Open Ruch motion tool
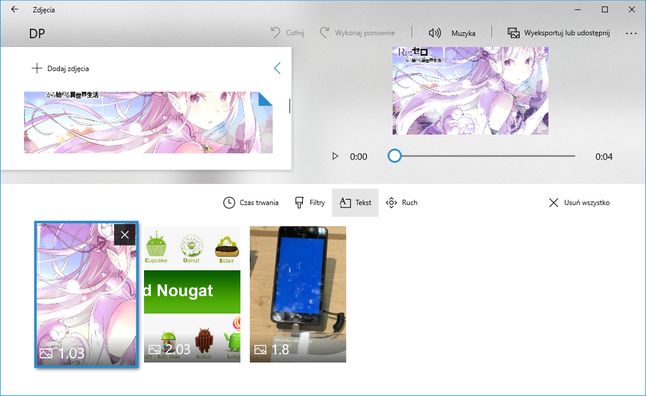The height and width of the screenshot is (396, 646). [x=402, y=202]
